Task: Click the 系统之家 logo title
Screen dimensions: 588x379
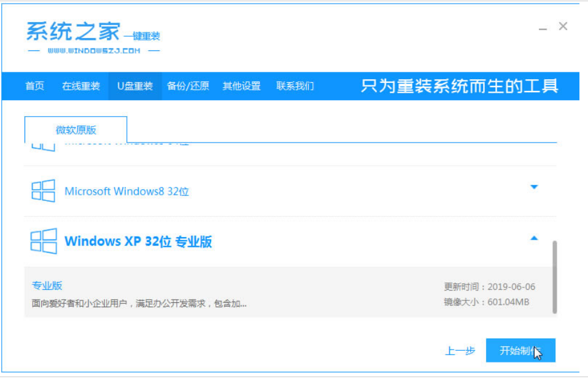Action: [73, 31]
